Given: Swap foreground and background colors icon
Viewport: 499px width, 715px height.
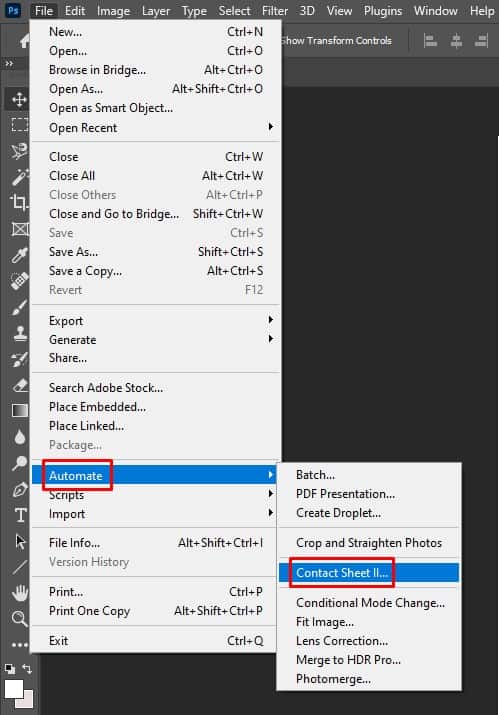Looking at the screenshot, I should click(x=27, y=668).
